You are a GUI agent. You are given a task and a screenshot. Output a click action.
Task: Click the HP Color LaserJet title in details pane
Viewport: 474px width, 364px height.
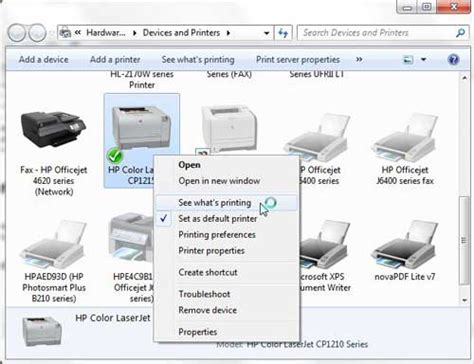point(113,318)
